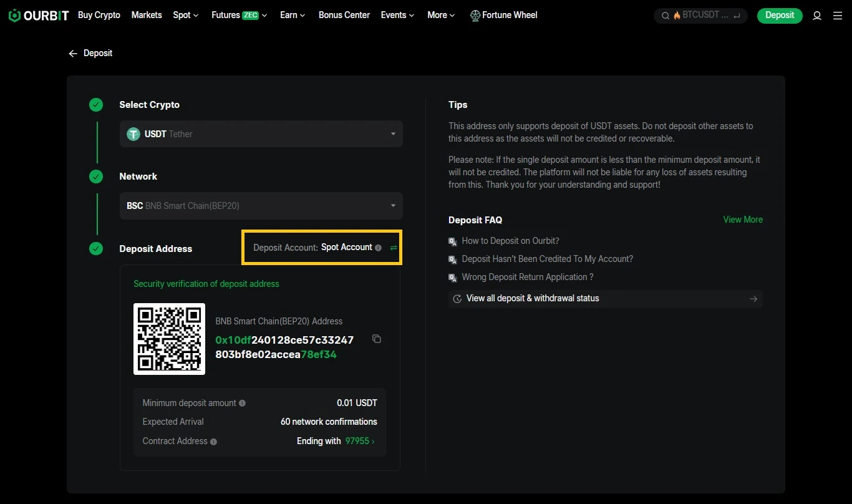Expand the More menu
This screenshot has height=504, width=852.
click(x=441, y=15)
